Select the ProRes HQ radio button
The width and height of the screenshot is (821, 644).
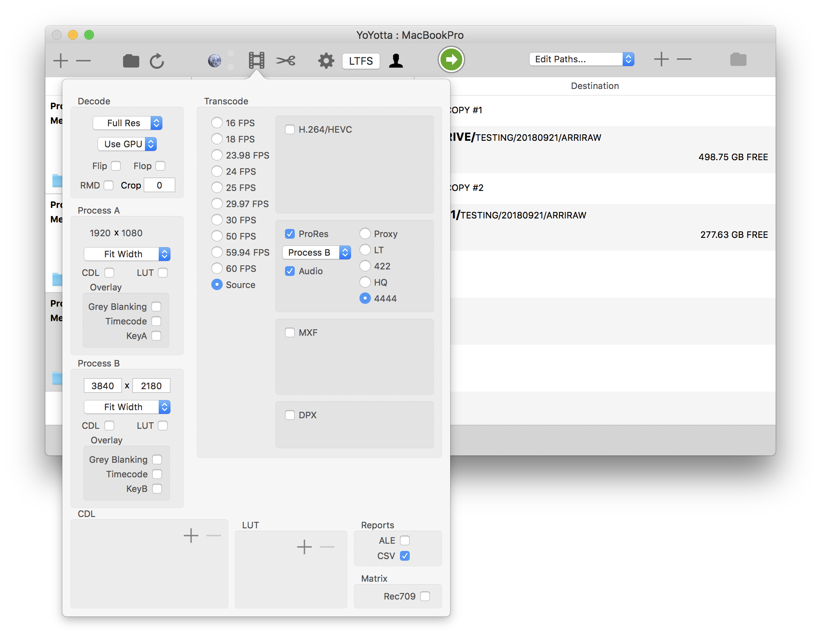pos(365,282)
